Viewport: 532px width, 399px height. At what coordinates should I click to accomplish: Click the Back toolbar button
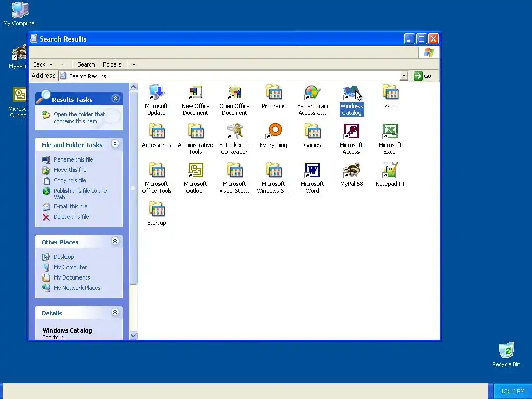[39, 64]
